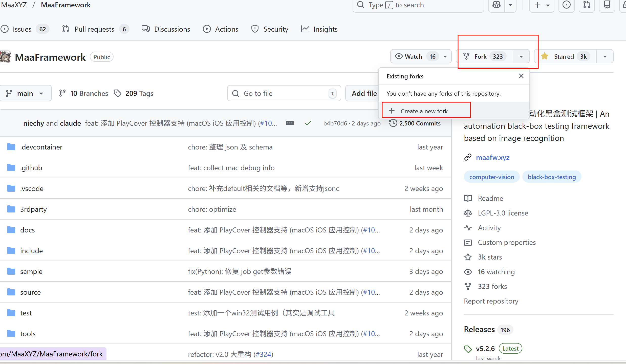
Task: Show commit checks status checkmark
Action: click(308, 123)
